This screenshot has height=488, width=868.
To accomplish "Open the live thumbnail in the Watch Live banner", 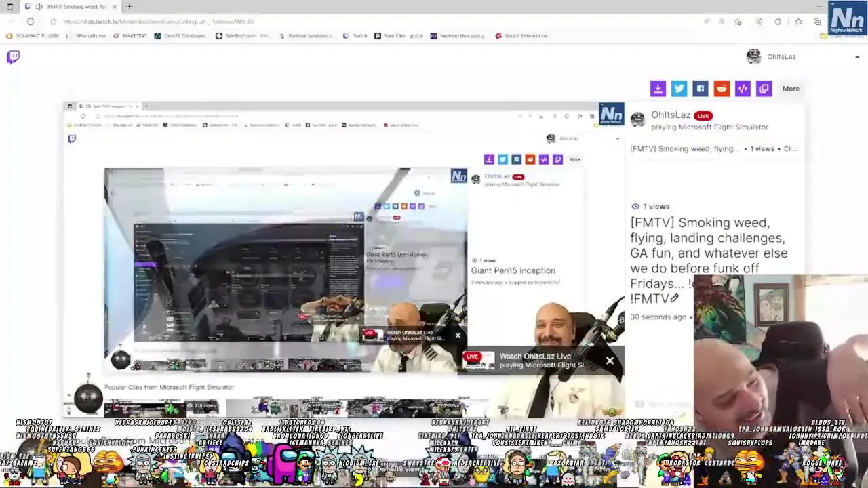I will [x=479, y=361].
